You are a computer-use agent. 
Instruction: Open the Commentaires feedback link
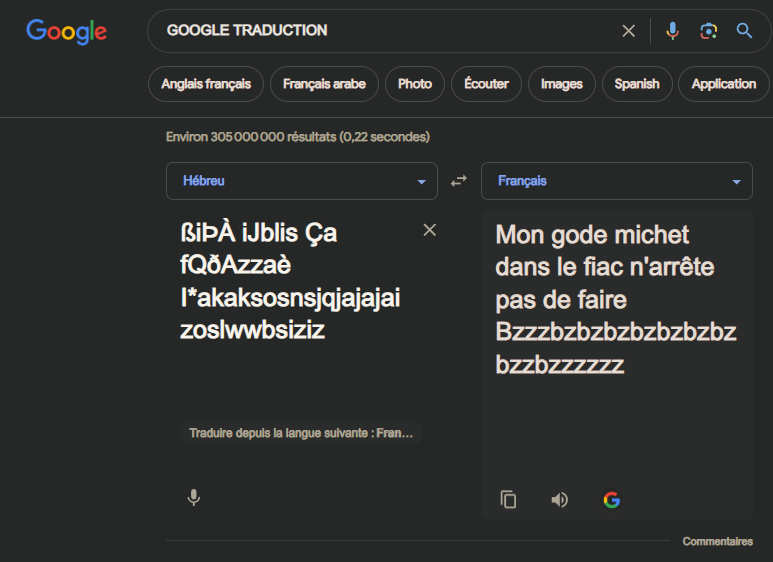717,542
